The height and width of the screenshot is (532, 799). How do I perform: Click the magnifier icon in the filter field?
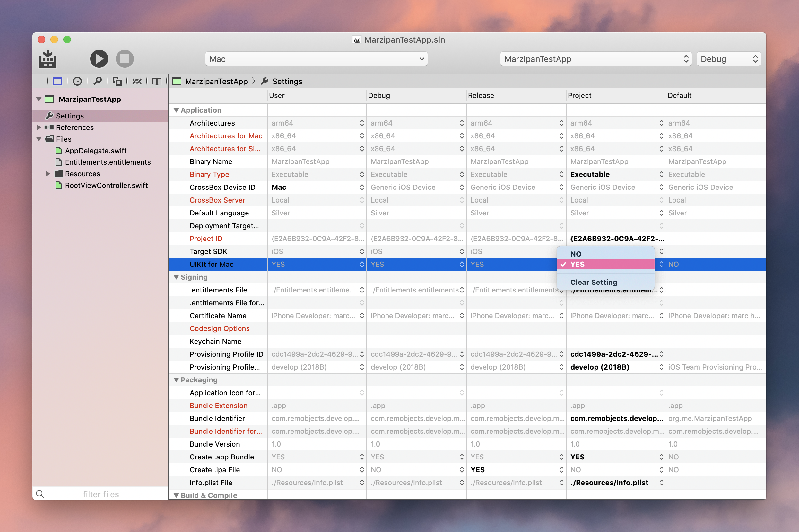[x=40, y=494]
